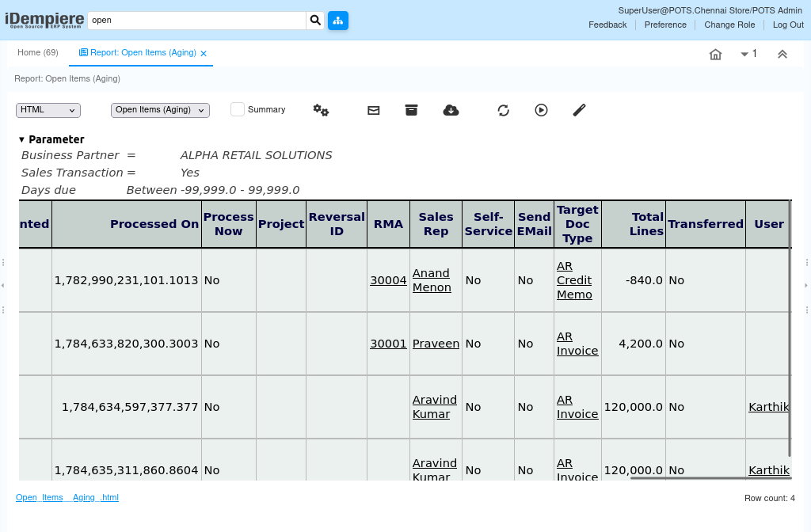Open the Open Items (Aging) print format dropdown
This screenshot has height=532, width=811.
coord(160,110)
